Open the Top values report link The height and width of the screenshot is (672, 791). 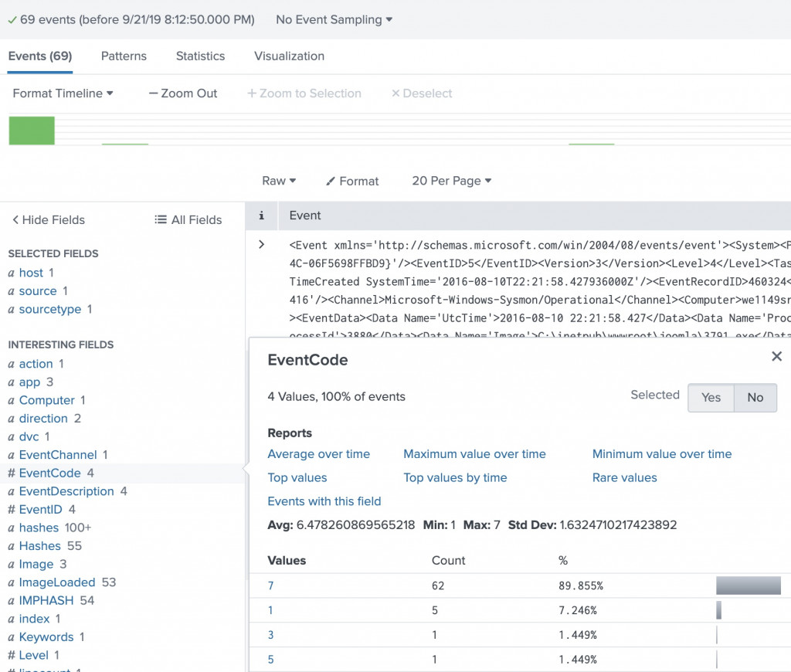coord(297,477)
